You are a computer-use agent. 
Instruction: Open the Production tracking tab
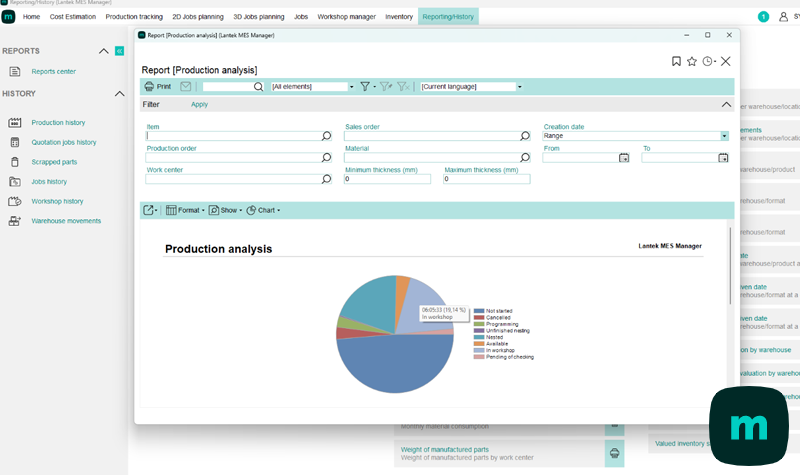coord(134,17)
